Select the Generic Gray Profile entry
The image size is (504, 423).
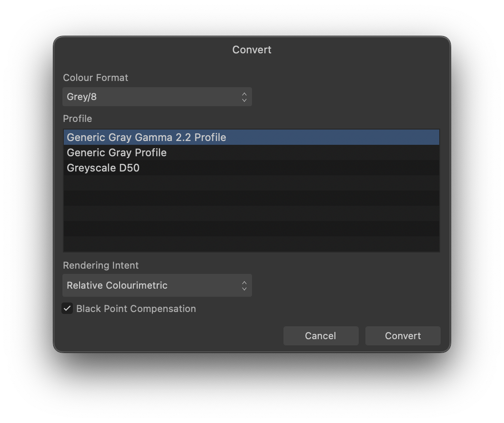click(x=252, y=153)
